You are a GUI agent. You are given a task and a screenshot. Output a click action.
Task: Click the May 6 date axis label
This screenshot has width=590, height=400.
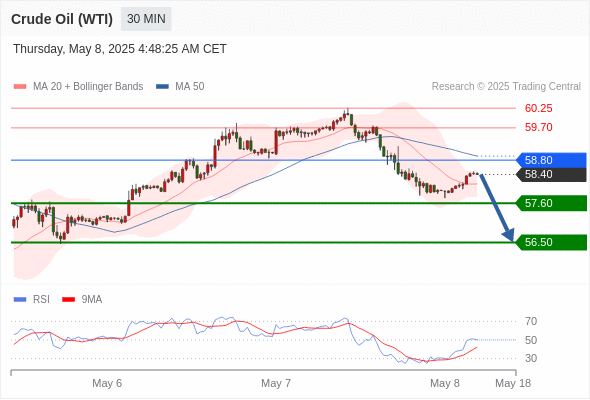click(107, 383)
